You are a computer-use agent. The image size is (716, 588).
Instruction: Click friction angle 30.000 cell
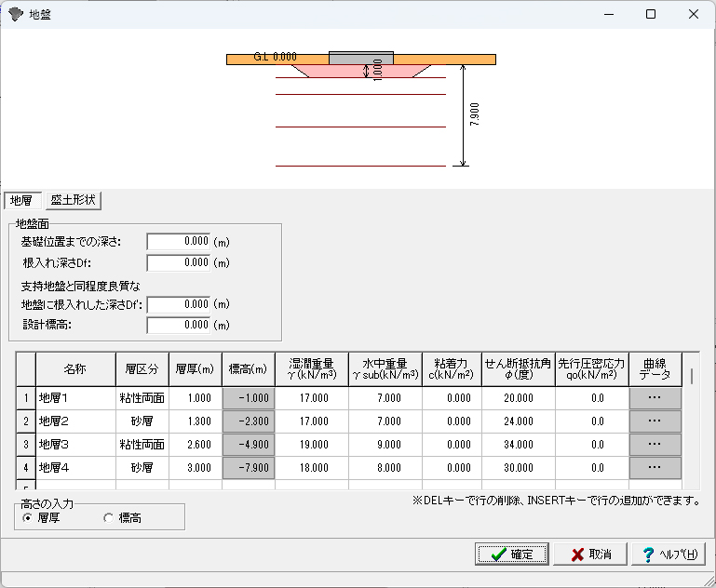[x=519, y=468]
